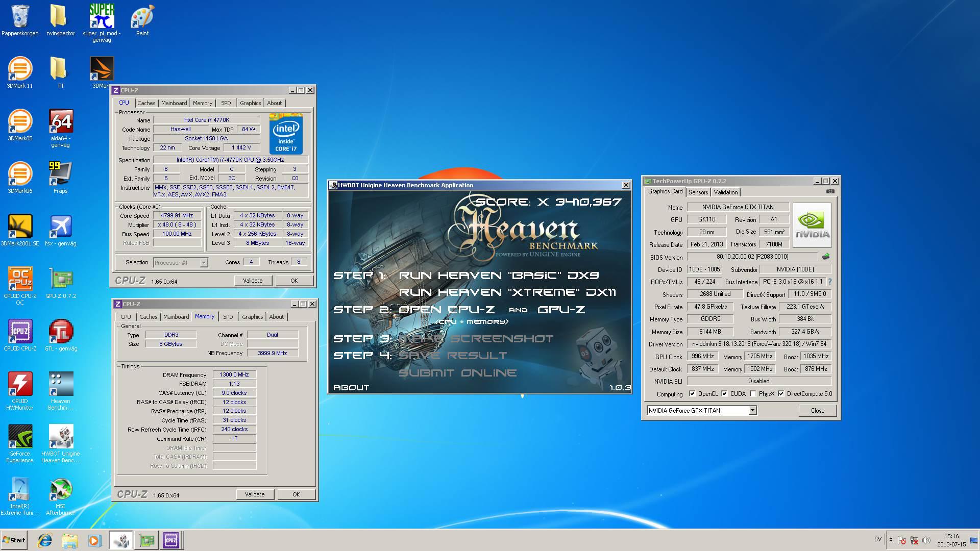Open the Start menu
Screen dimensions: 980x551
(x=14, y=540)
